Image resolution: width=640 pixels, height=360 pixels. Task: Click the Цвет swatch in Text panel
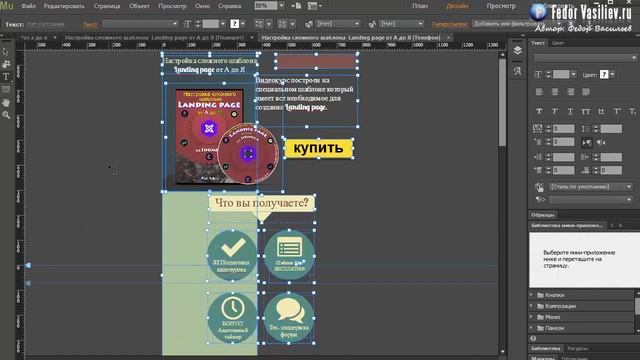(604, 74)
